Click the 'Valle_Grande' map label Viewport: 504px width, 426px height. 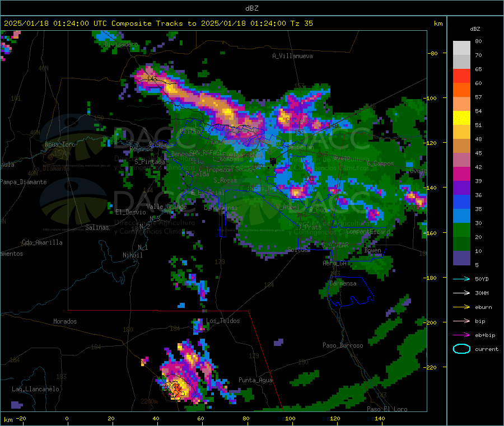pyautogui.click(x=166, y=207)
